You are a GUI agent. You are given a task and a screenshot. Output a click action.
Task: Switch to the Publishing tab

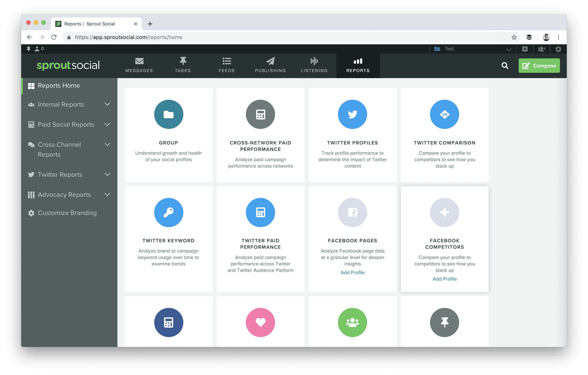pyautogui.click(x=270, y=66)
